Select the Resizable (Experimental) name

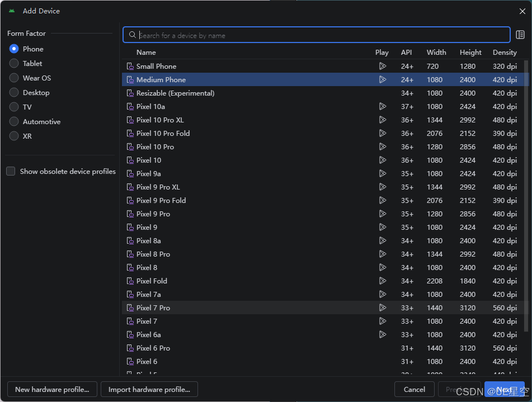point(176,93)
